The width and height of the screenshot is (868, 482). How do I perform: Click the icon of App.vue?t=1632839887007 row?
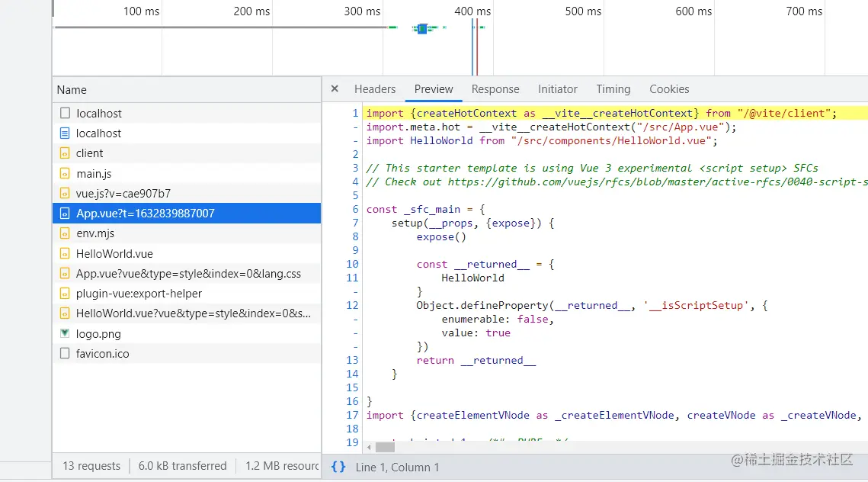click(x=65, y=214)
